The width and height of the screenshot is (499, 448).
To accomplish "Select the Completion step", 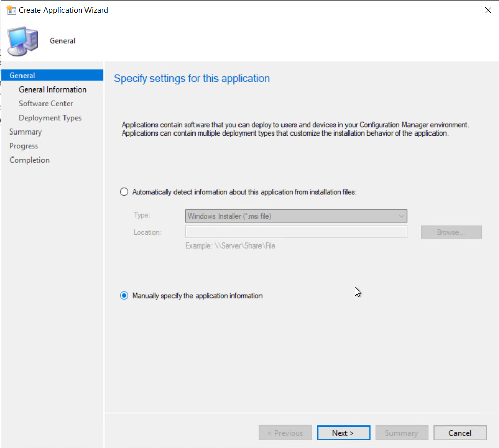I will point(29,160).
